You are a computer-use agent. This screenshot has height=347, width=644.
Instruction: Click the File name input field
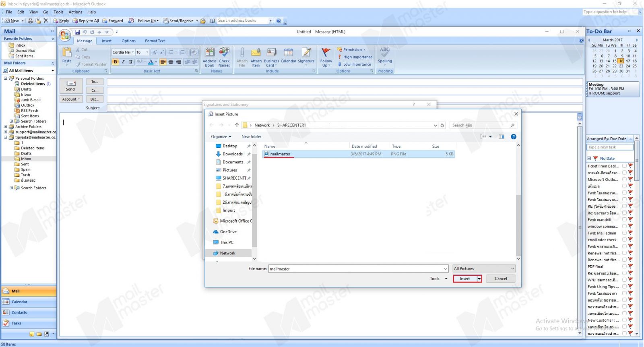(x=358, y=269)
